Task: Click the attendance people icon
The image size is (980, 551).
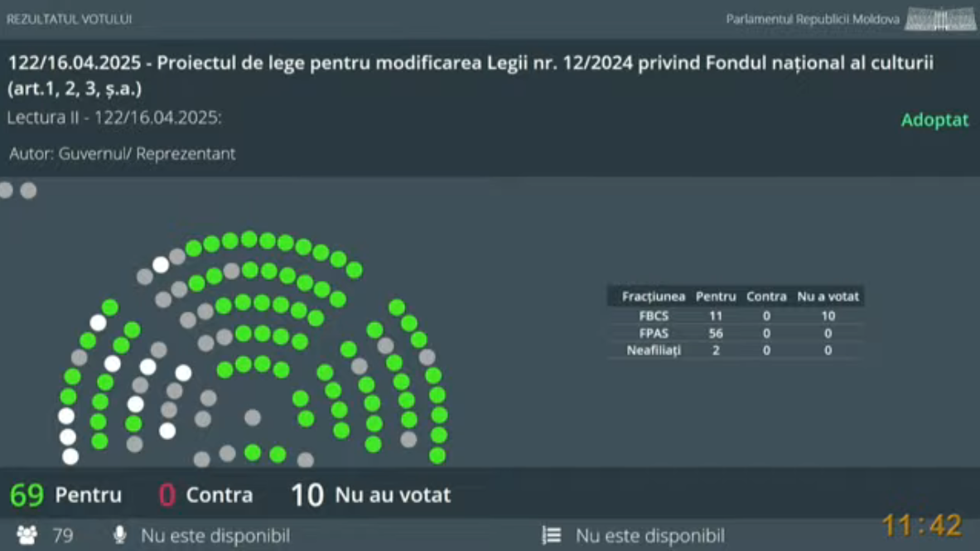Action: (27, 535)
